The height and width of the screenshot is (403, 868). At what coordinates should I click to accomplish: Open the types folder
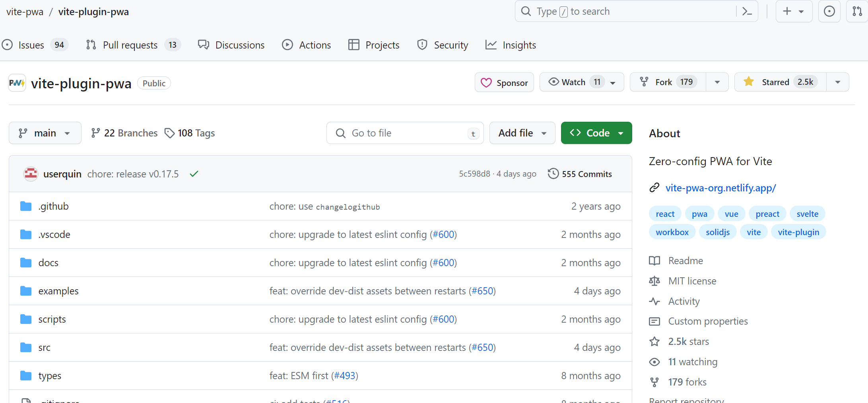coord(50,376)
